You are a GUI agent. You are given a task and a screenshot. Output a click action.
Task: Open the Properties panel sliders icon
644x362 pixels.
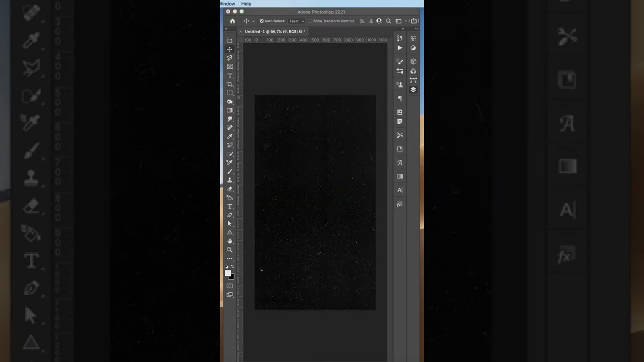[x=413, y=38]
